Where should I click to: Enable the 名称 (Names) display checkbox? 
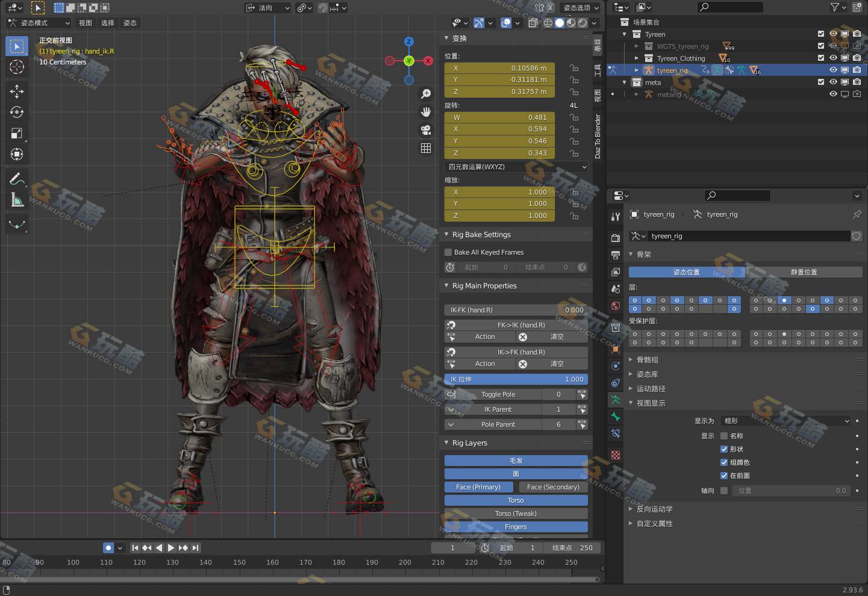[724, 436]
